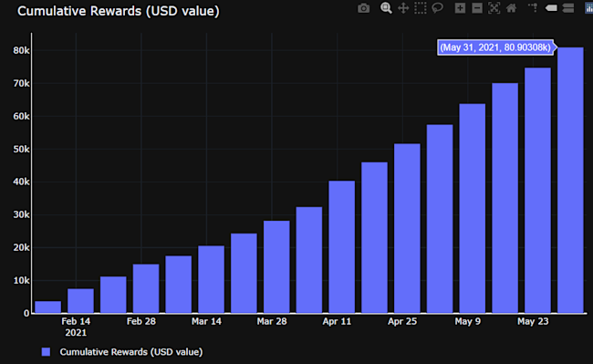Autoscale the chart axes
Viewport: 593px width, 364px height.
(494, 8)
